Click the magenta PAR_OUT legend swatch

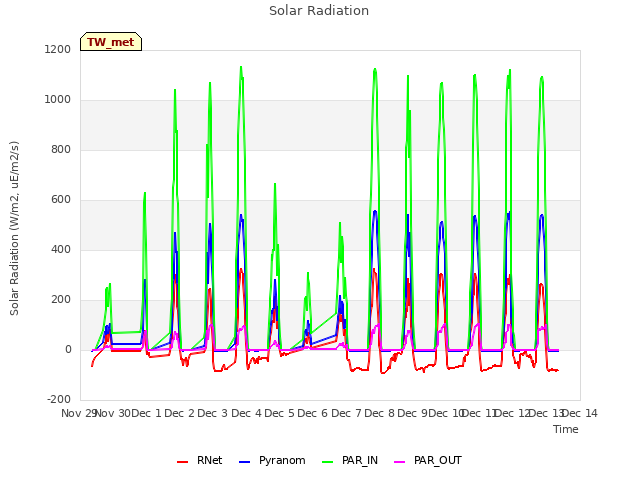(x=400, y=462)
